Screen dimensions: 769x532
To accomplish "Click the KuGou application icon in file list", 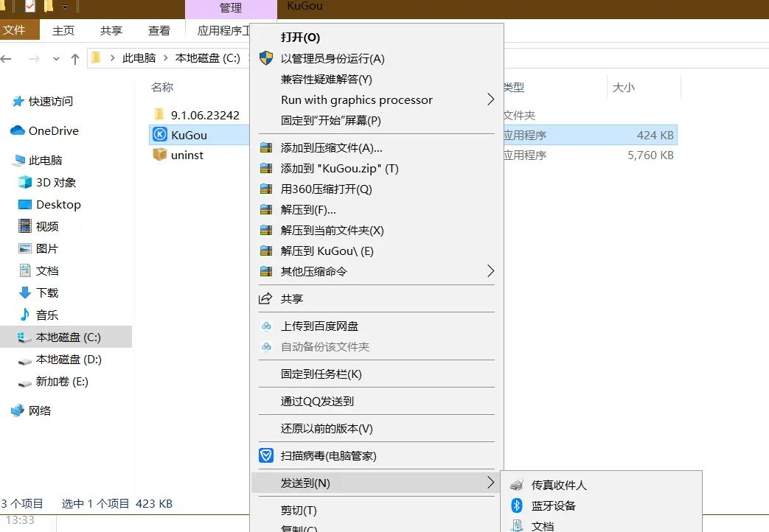I will pyautogui.click(x=160, y=134).
